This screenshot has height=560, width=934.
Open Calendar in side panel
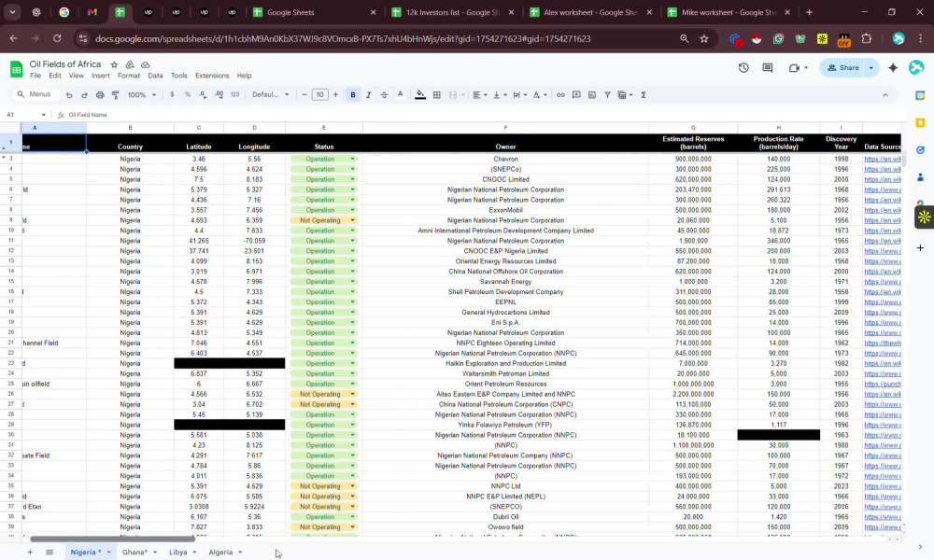click(x=920, y=95)
